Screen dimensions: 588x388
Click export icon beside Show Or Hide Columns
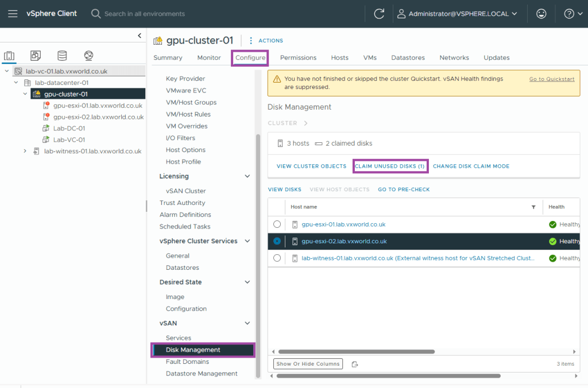355,364
